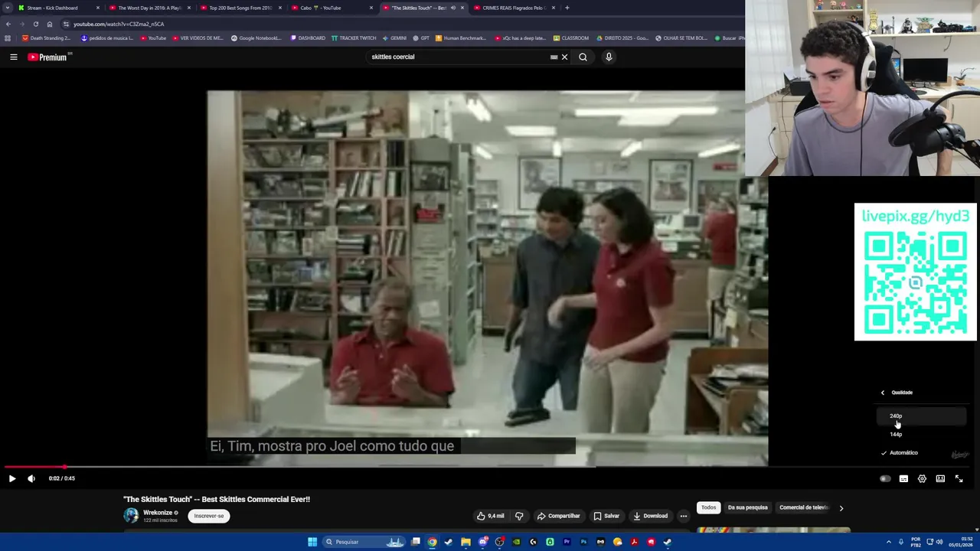Open the Death Stranding bookmark
Viewport: 980px width, 551px height.
(x=47, y=37)
